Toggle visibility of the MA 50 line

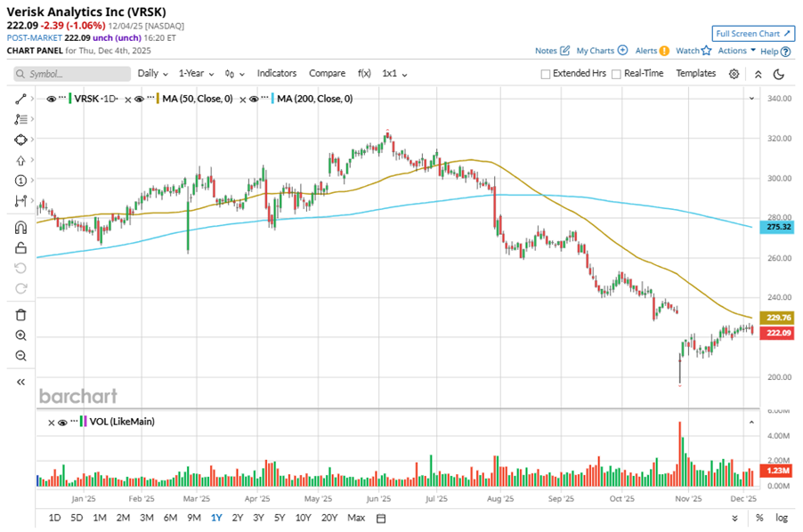(139, 100)
